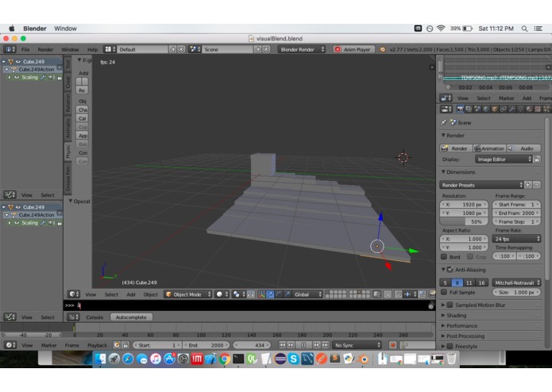Open the Modifiers properties tab (wrench icon)
552x392 pixels.
tap(511, 110)
